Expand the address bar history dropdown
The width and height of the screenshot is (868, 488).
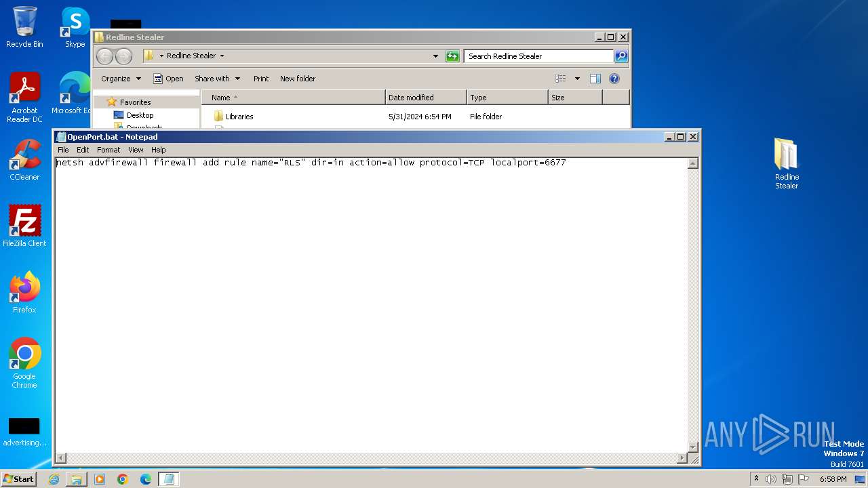[x=435, y=56]
